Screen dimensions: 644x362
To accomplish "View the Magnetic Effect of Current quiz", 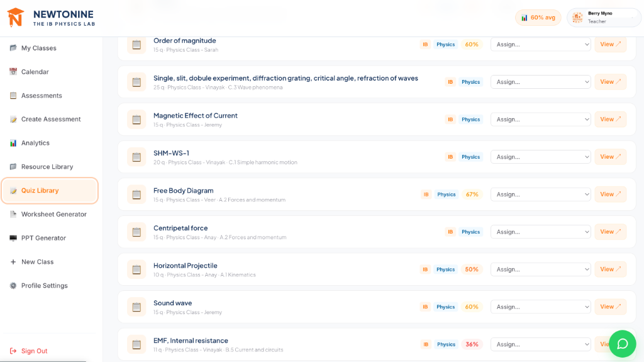I will 610,119.
